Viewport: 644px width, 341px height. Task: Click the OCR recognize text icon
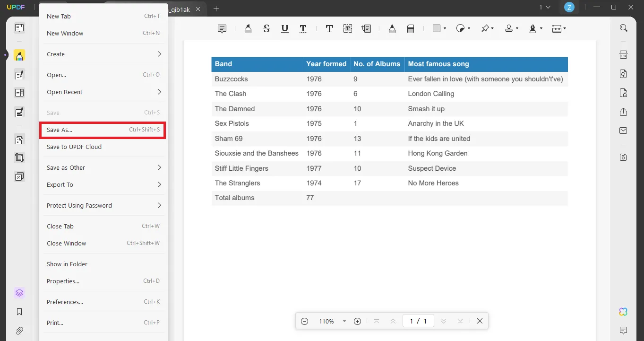pyautogui.click(x=624, y=55)
